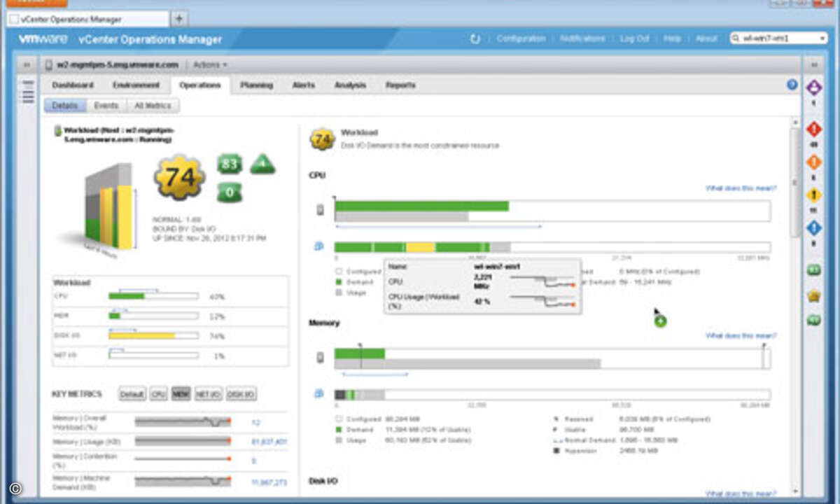
Task: Click the Memory Usage (KB) value link
Action: pos(269,442)
